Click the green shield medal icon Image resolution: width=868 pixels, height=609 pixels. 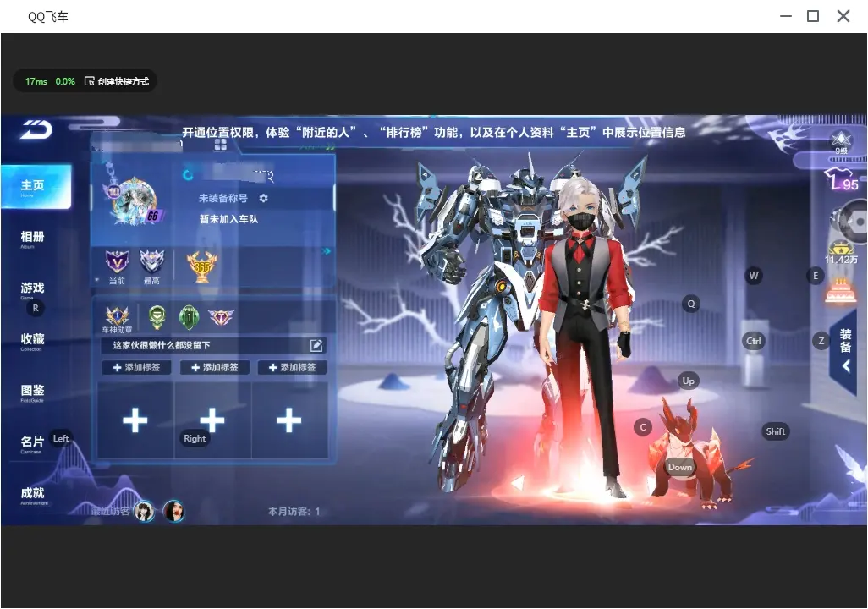tap(157, 317)
